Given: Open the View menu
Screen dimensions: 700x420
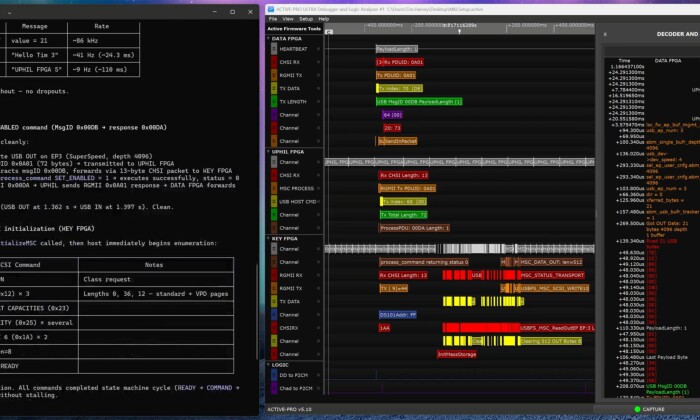Looking at the screenshot, I should 288,19.
